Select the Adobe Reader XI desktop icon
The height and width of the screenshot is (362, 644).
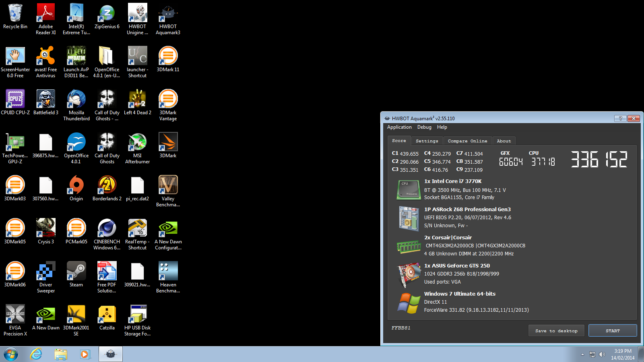click(45, 19)
